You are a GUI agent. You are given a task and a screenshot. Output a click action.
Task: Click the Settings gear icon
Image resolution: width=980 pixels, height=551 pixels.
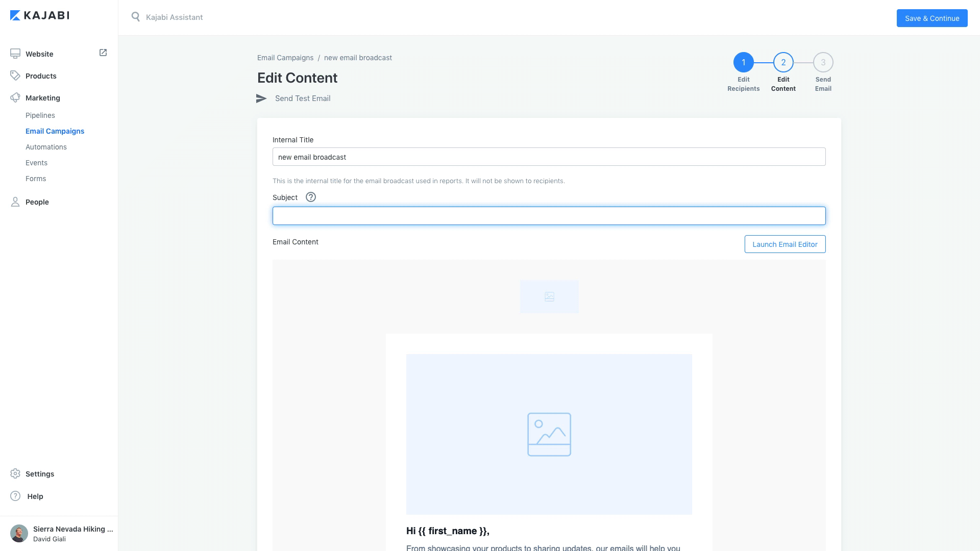[15, 473]
